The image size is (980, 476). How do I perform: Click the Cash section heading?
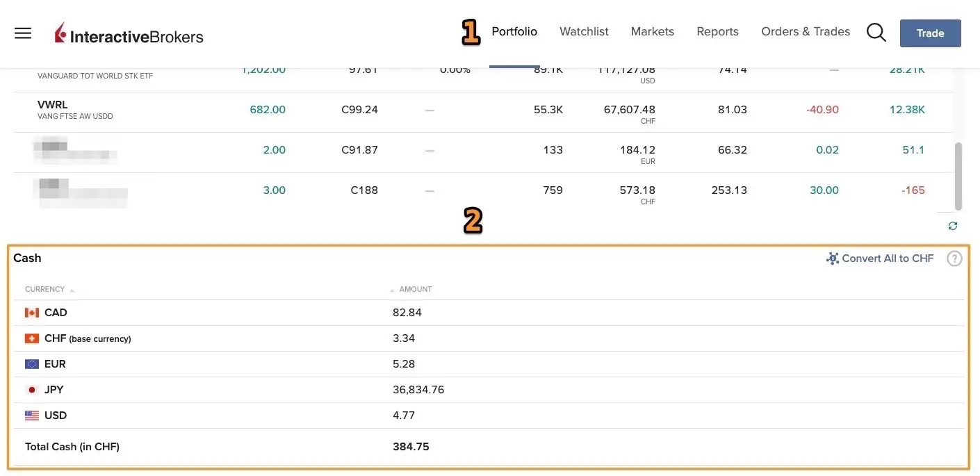[x=27, y=258]
